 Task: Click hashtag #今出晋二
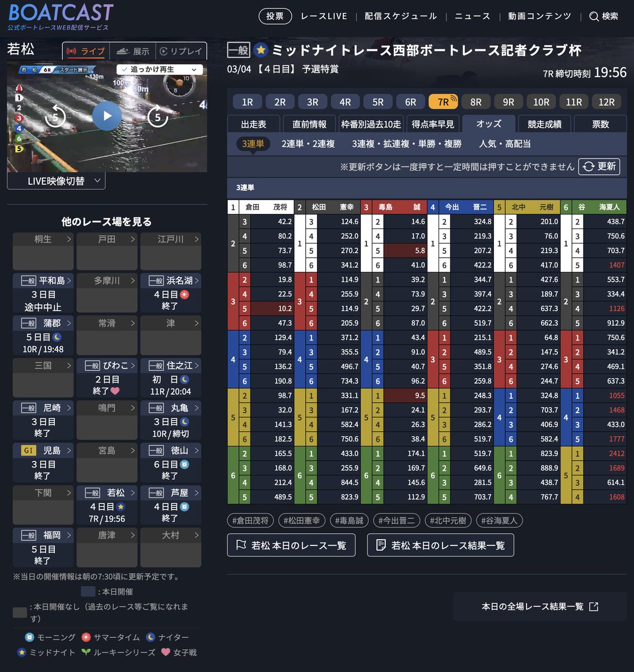396,520
